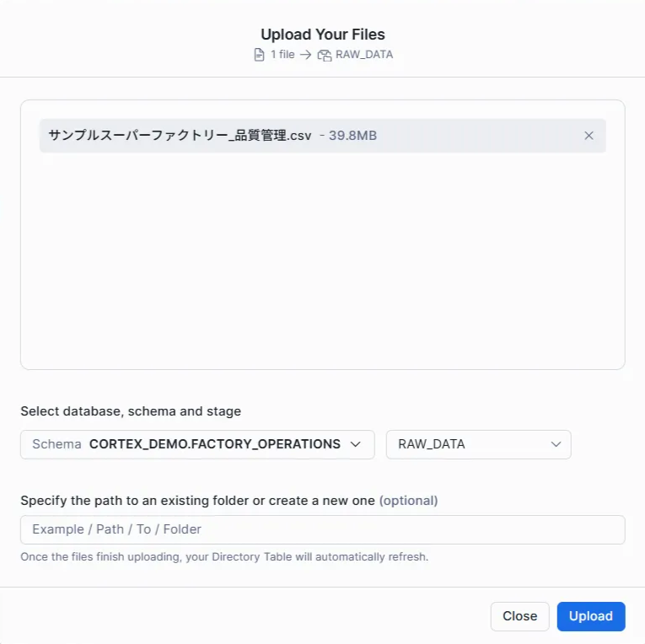Click the file document icon in the header

click(260, 55)
